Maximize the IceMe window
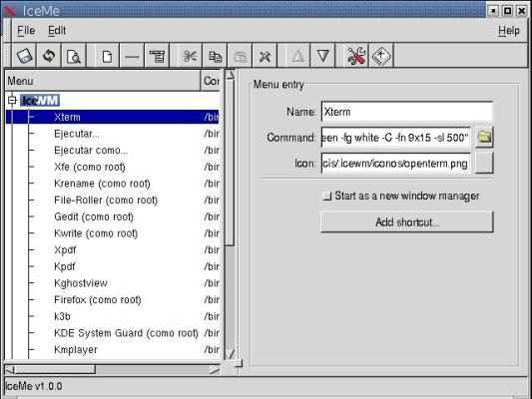The image size is (532, 399). pos(508,11)
